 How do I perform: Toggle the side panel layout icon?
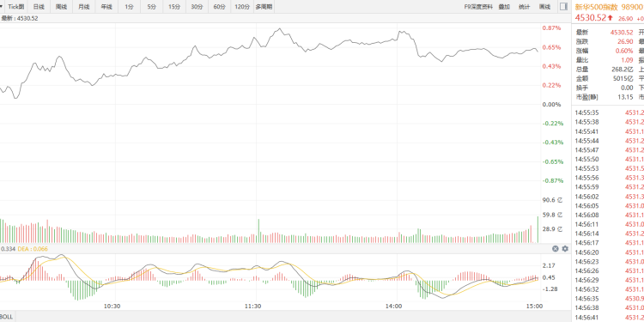[x=563, y=7]
